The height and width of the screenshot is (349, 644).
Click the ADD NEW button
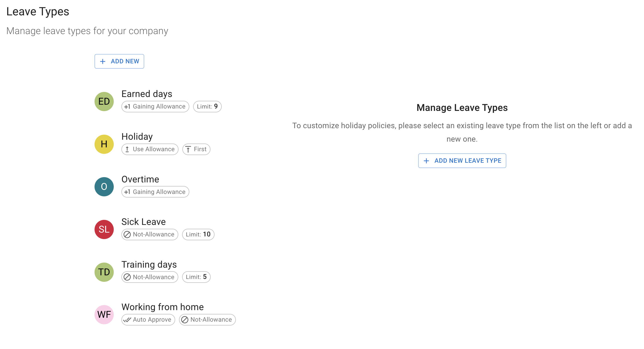coord(119,61)
